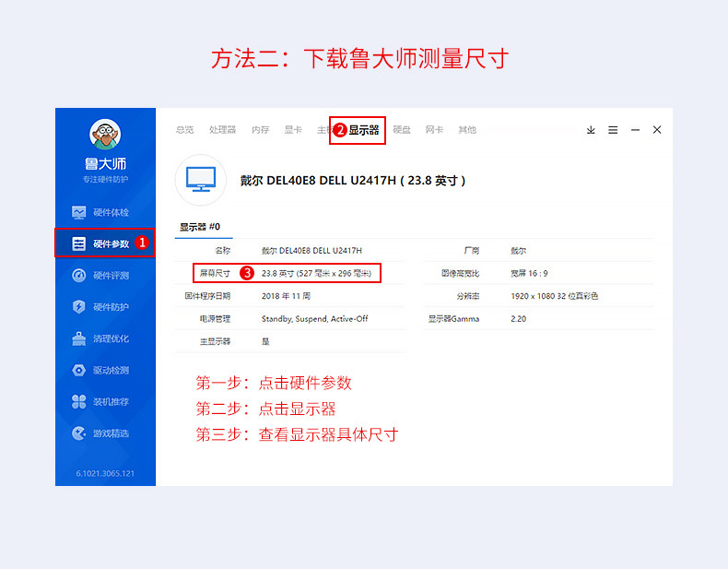Click manufacturer value 戴尔
Image resolution: width=728 pixels, height=569 pixels.
point(518,250)
